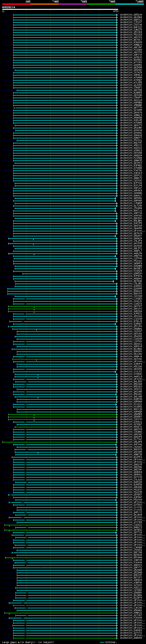Click the UniRef100_Q41119 label
The width and height of the screenshot is (146, 644).
131,100
